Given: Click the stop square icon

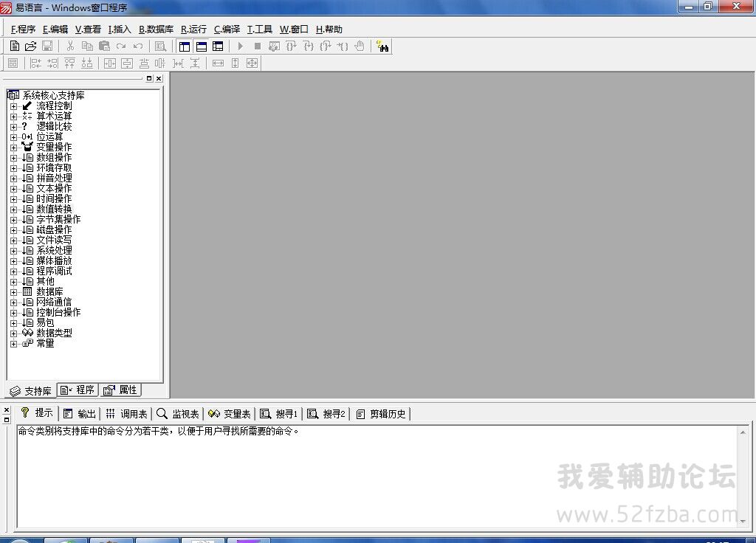Looking at the screenshot, I should [258, 46].
